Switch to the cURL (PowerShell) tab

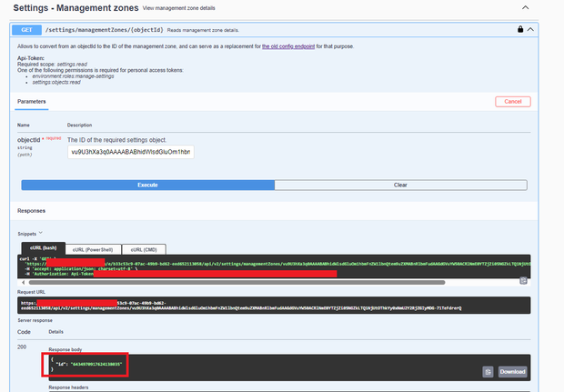click(x=92, y=249)
